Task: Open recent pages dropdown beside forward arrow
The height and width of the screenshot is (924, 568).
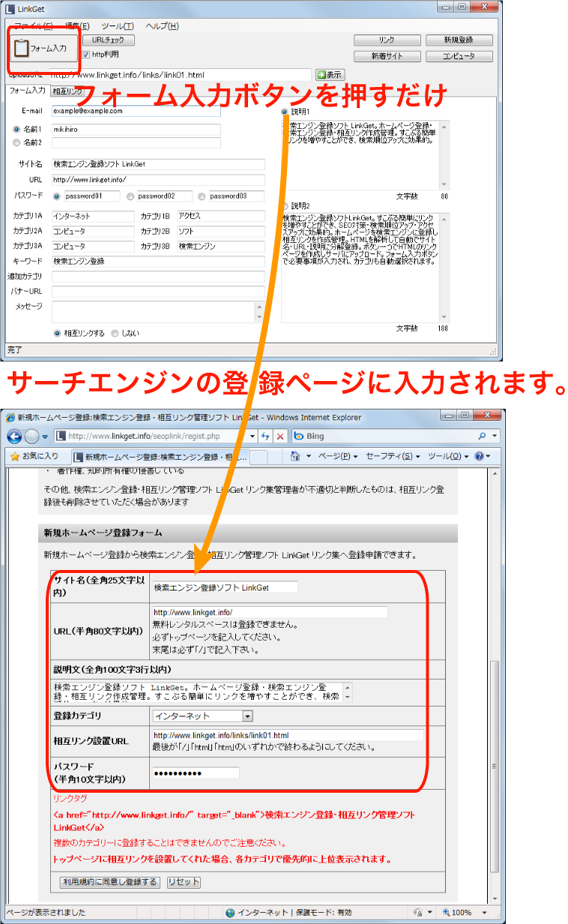Action: (x=45, y=436)
